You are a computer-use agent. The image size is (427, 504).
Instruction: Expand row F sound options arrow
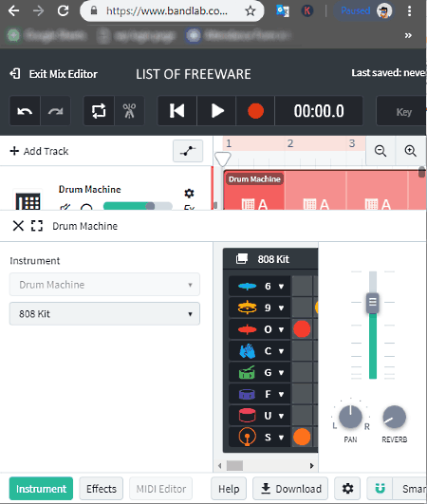point(282,394)
